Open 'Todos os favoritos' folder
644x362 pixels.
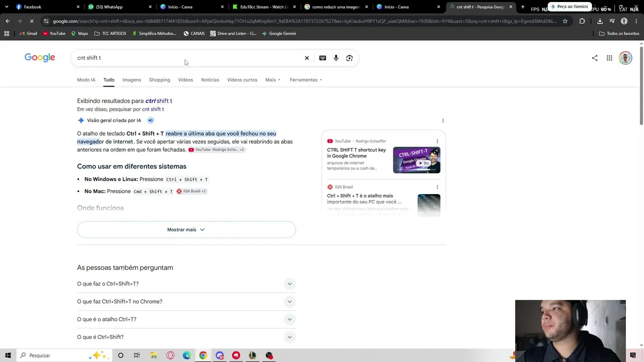(x=619, y=33)
